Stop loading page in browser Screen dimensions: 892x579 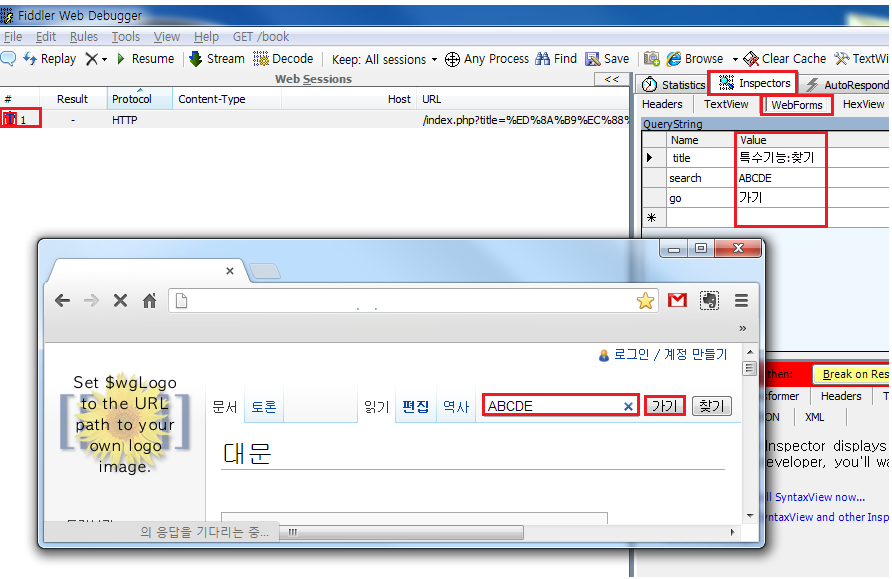120,300
